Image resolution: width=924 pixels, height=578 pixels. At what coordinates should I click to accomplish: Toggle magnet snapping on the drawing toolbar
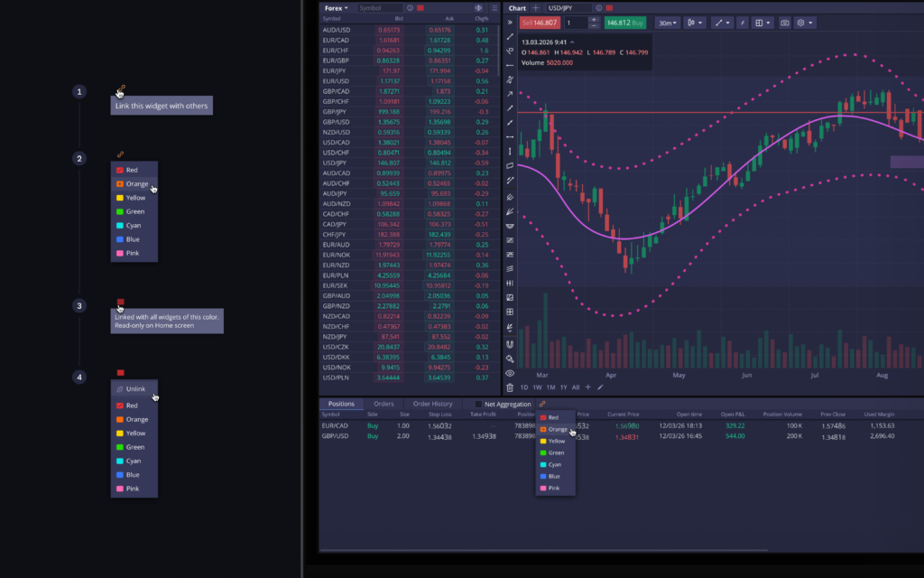[x=511, y=344]
